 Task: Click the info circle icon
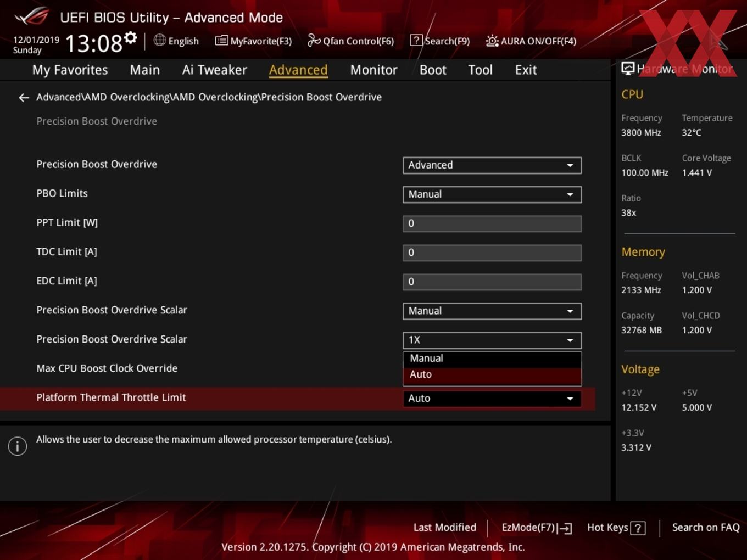18,446
